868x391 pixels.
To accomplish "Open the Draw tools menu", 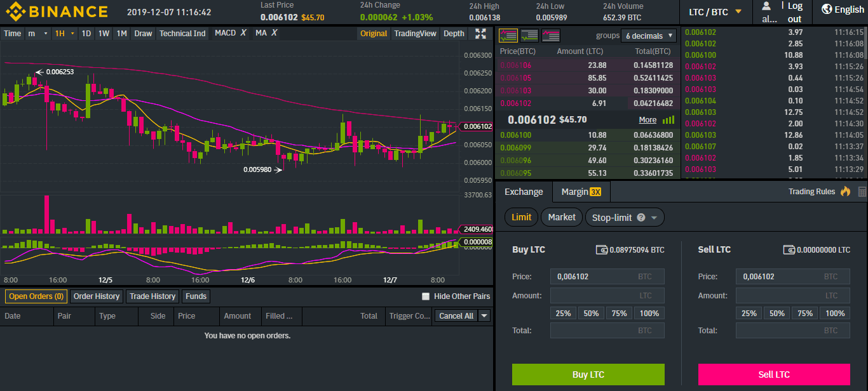I will (x=143, y=34).
